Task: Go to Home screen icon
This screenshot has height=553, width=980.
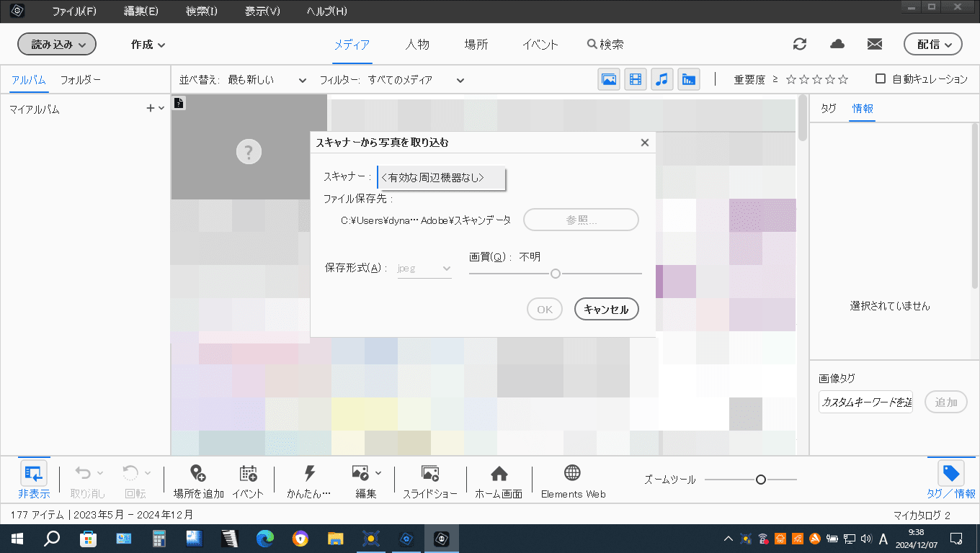Action: coord(499,473)
